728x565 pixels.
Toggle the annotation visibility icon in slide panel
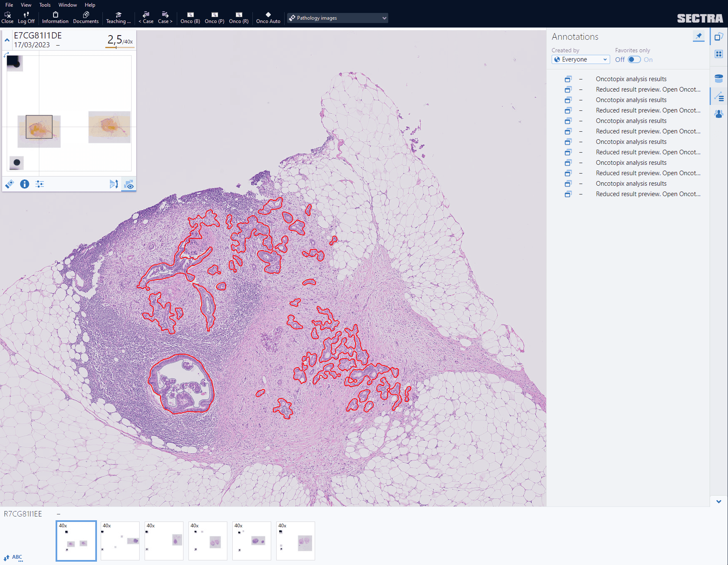point(129,184)
